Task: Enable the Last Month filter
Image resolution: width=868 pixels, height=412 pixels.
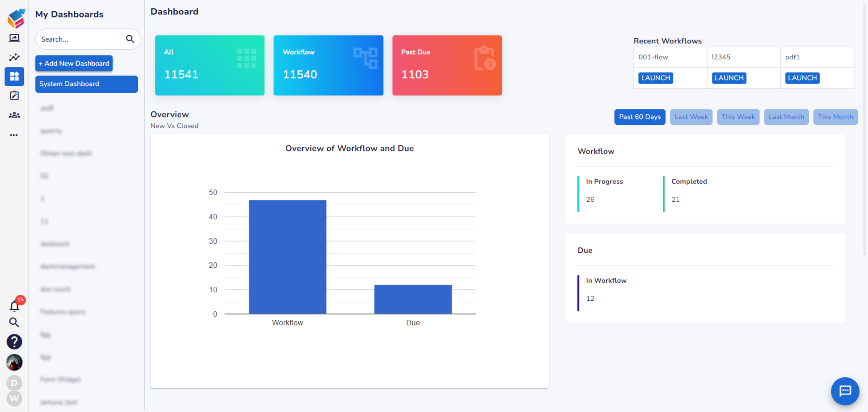Action: [786, 117]
